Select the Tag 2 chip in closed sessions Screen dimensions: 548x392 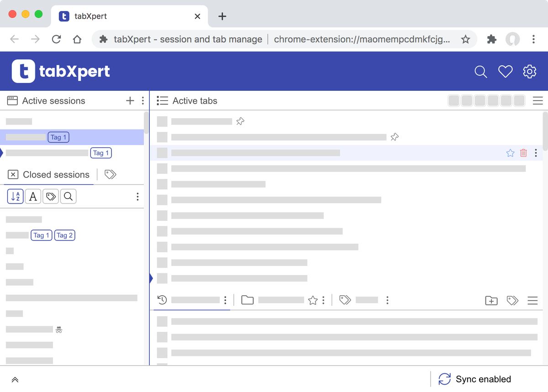pyautogui.click(x=64, y=235)
